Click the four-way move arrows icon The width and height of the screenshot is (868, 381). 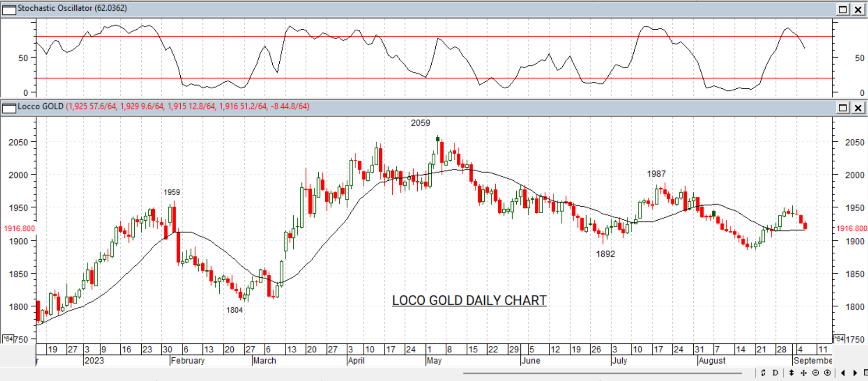803,373
